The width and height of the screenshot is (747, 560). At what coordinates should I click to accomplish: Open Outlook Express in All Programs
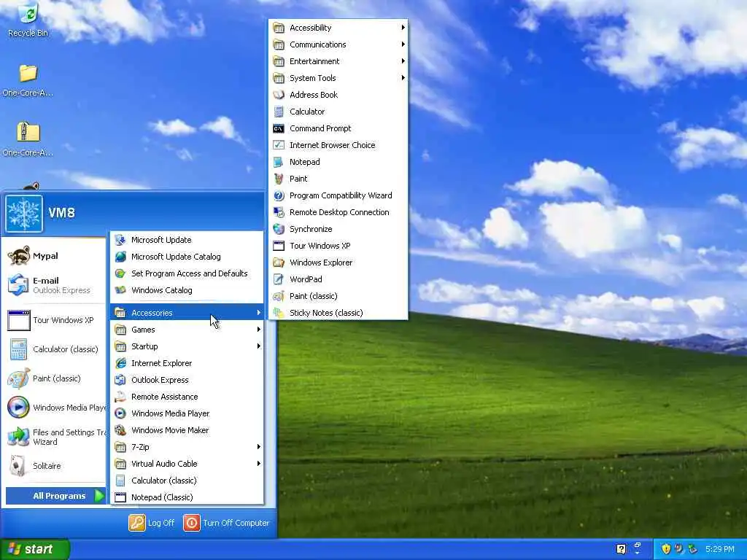(x=187, y=379)
